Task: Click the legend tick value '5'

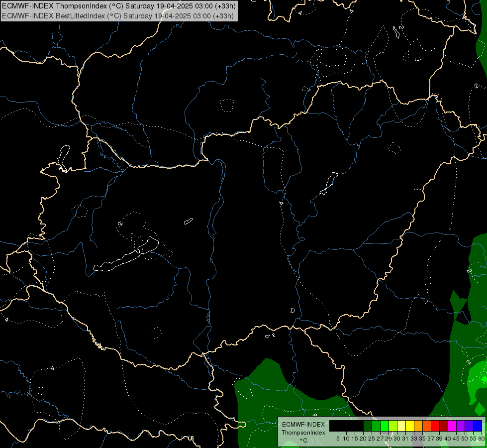Action: pos(338,439)
